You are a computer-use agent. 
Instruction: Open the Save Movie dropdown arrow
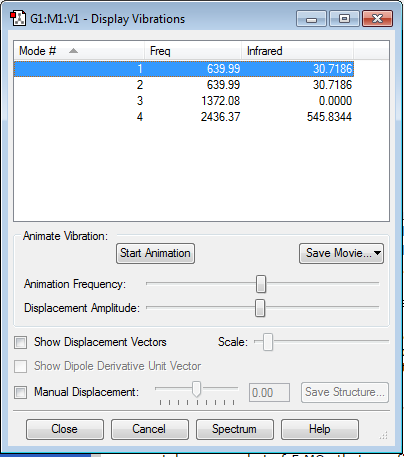pyautogui.click(x=377, y=253)
